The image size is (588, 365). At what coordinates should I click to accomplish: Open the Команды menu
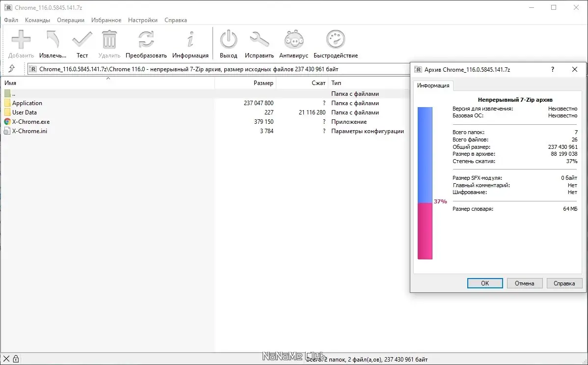point(37,20)
